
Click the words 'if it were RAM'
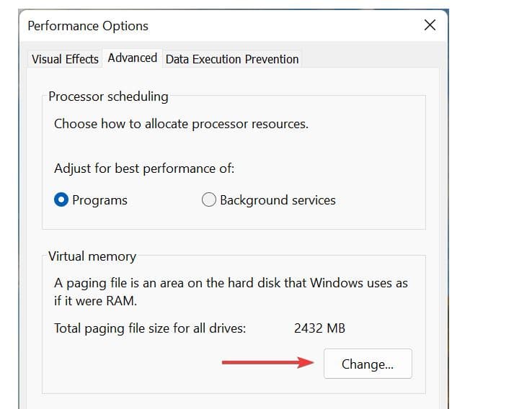click(96, 300)
